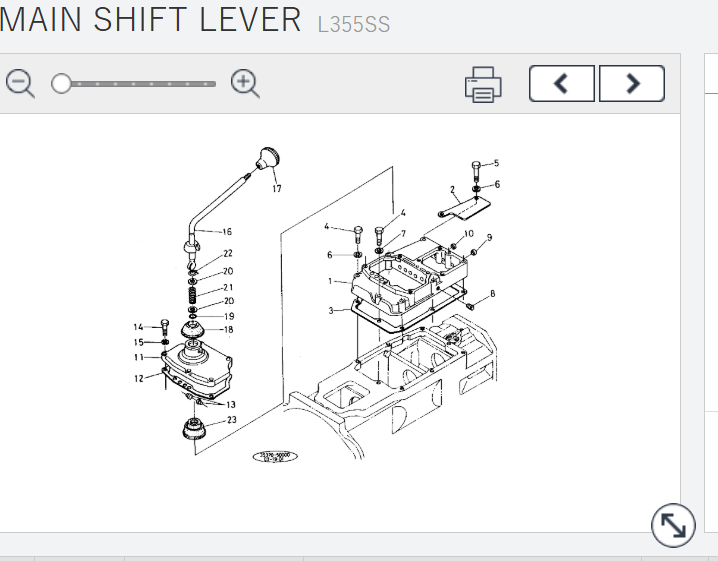The height and width of the screenshot is (561, 718).
Task: Select part callout 16 on the lever
Action: tap(227, 232)
